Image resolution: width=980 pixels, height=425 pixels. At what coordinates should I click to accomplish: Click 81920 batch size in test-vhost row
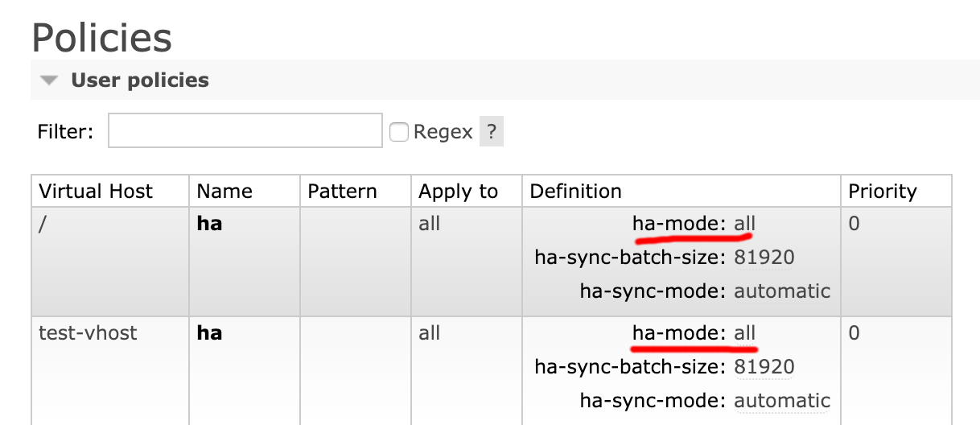pos(764,367)
